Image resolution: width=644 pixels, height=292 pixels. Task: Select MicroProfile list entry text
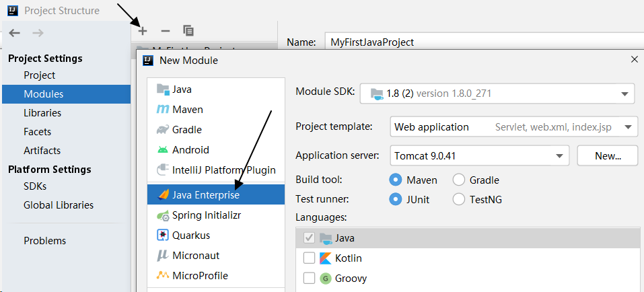point(200,275)
